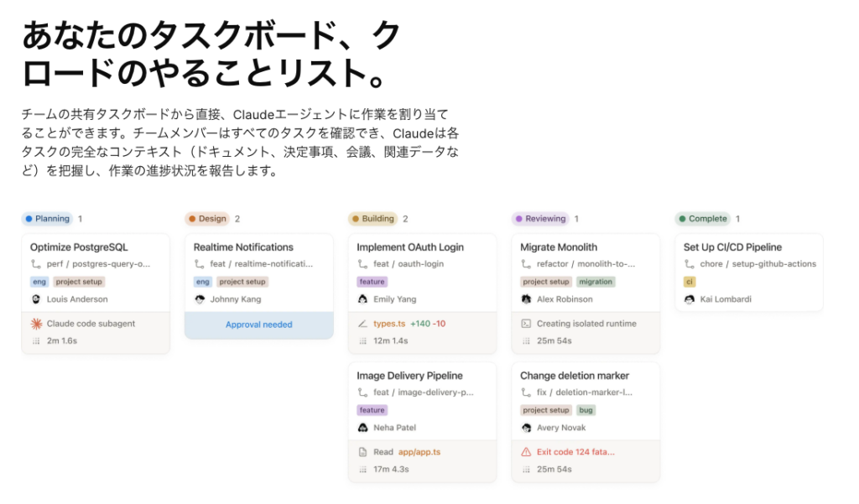Image resolution: width=859 pixels, height=504 pixels.
Task: Open the types.ts file link
Action: click(388, 324)
